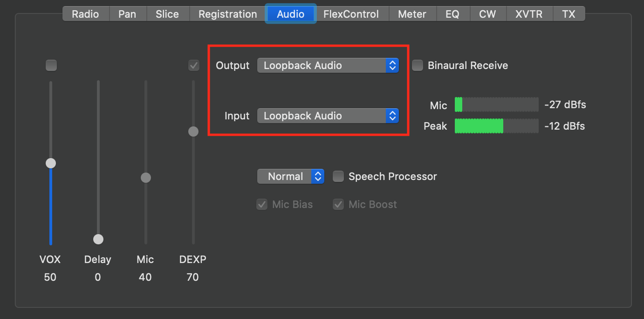
Task: Open the Pan tab
Action: tap(127, 14)
